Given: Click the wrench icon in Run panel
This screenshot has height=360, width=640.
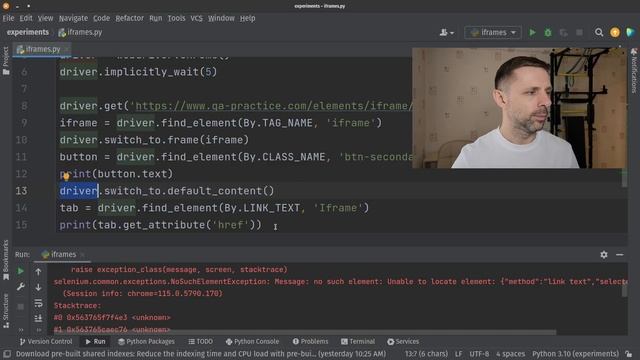Looking at the screenshot, I should pos(20,287).
